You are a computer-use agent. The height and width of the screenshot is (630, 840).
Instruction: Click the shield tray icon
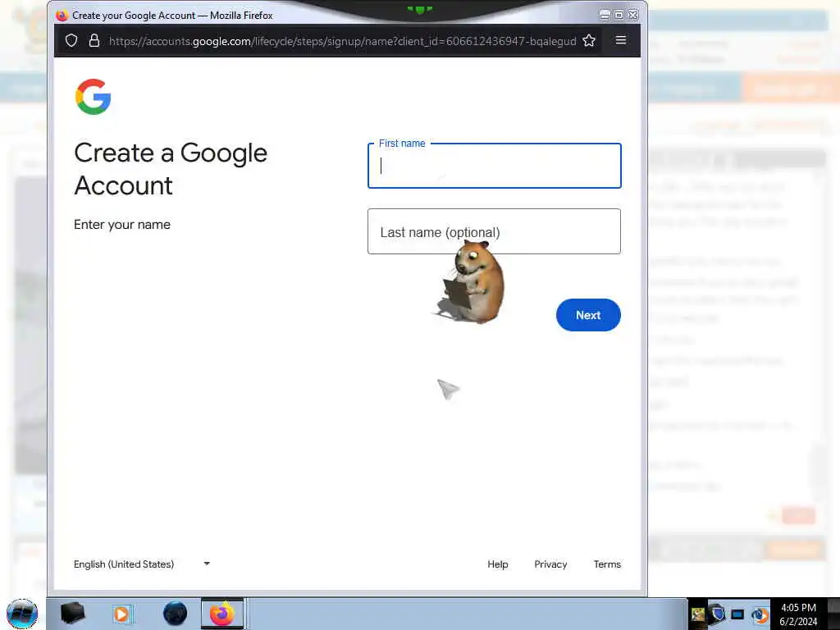717,614
